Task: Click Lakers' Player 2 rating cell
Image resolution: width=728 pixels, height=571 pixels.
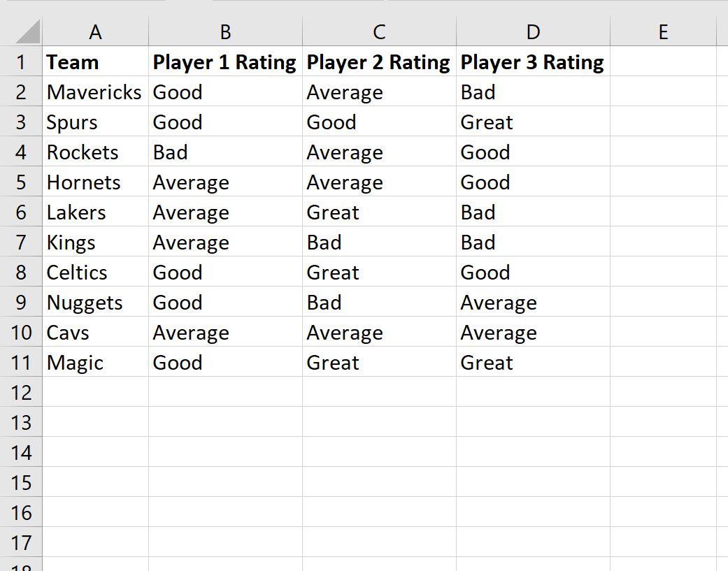Action: click(x=379, y=212)
